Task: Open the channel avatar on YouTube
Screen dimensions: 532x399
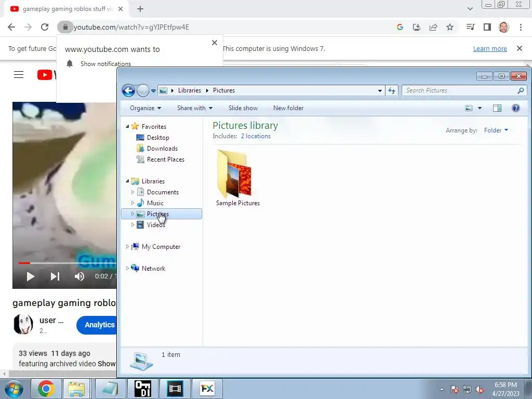Action: click(23, 324)
